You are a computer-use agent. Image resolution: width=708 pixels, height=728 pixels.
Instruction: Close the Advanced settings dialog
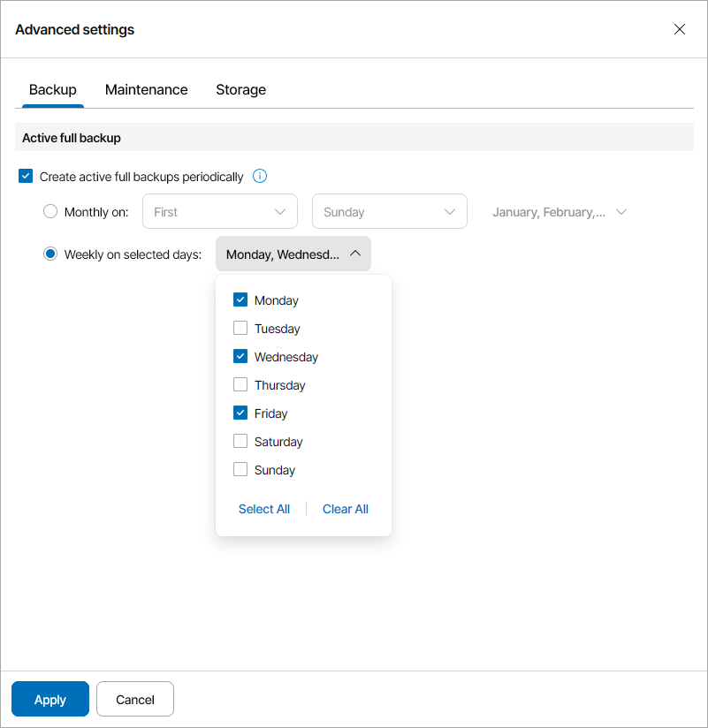pos(680,29)
